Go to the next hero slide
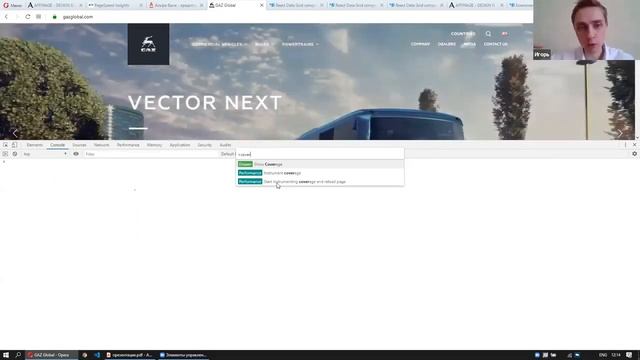 [620, 133]
